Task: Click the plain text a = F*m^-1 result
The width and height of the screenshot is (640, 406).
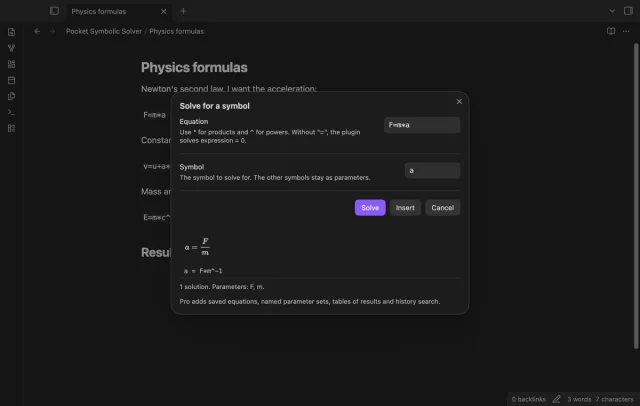Action: click(x=203, y=271)
